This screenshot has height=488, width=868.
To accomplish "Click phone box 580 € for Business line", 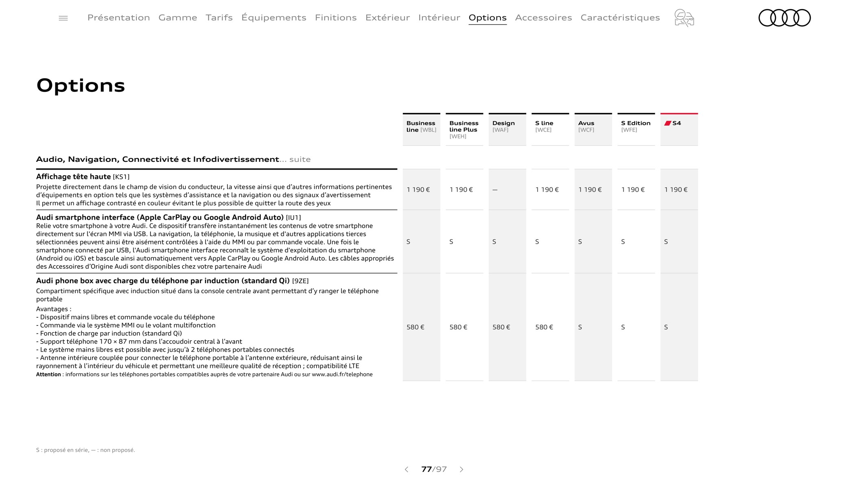I will [415, 327].
